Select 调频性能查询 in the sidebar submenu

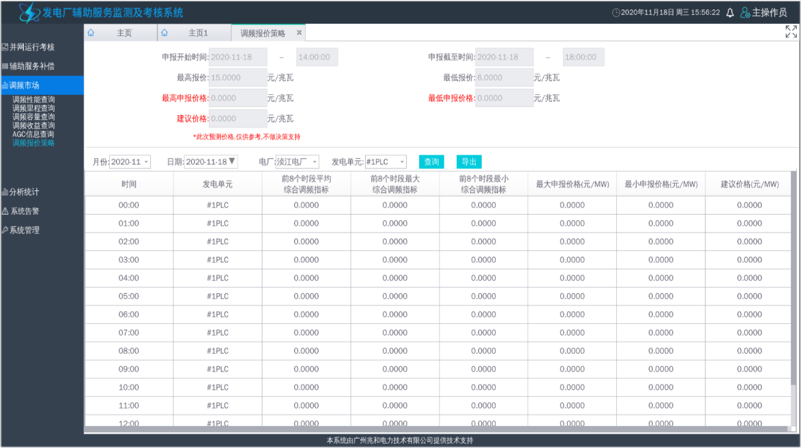click(33, 100)
